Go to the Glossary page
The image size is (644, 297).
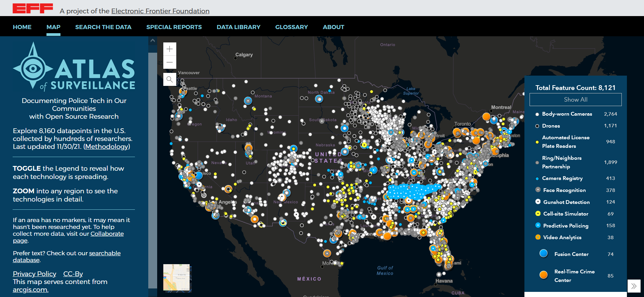pos(291,27)
